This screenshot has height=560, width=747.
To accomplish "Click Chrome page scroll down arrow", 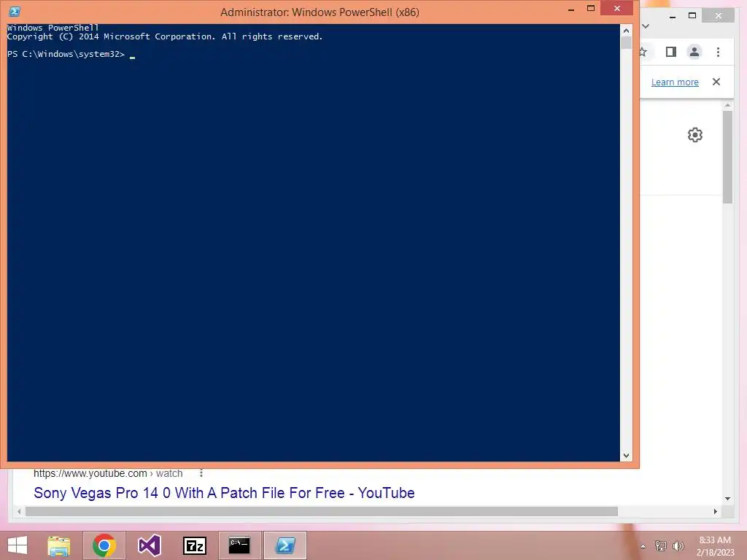I will [727, 499].
